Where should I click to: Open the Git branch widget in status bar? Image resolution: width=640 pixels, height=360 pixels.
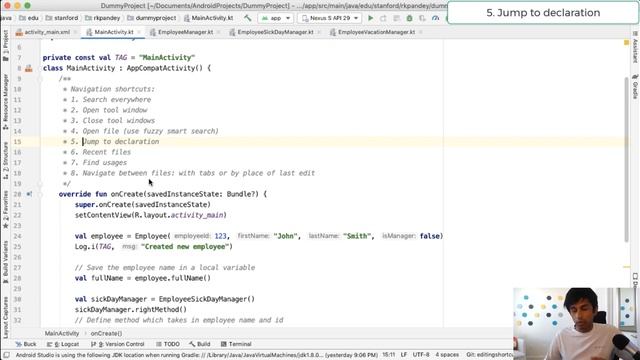click(x=489, y=355)
